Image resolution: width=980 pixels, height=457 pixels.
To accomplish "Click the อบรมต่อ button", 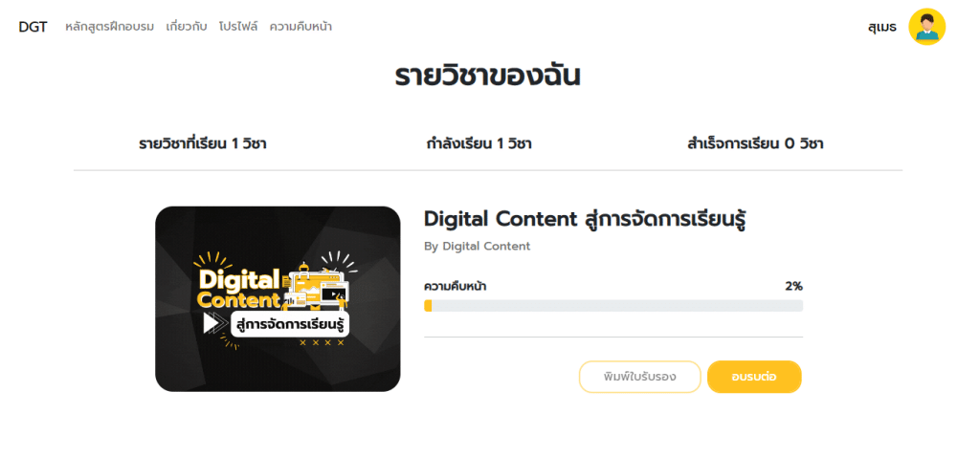I will (754, 377).
